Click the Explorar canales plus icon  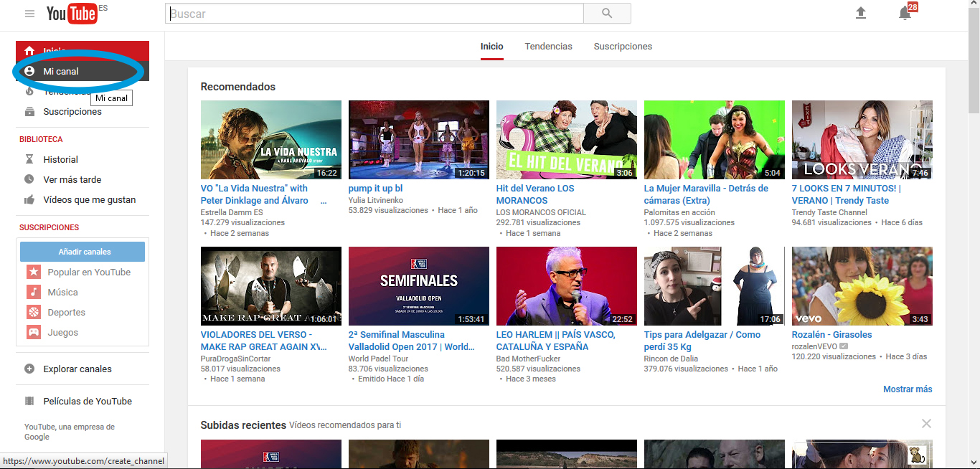click(29, 369)
